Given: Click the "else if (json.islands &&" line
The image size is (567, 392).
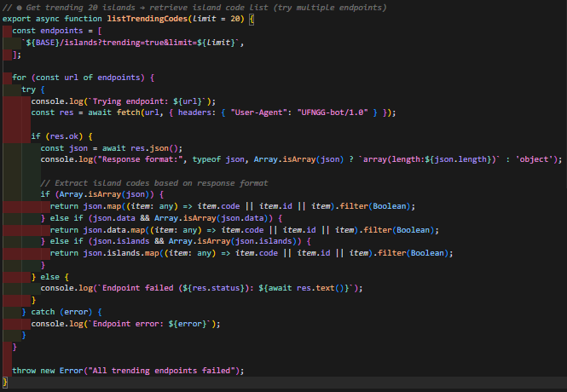Looking at the screenshot, I should (x=176, y=241).
